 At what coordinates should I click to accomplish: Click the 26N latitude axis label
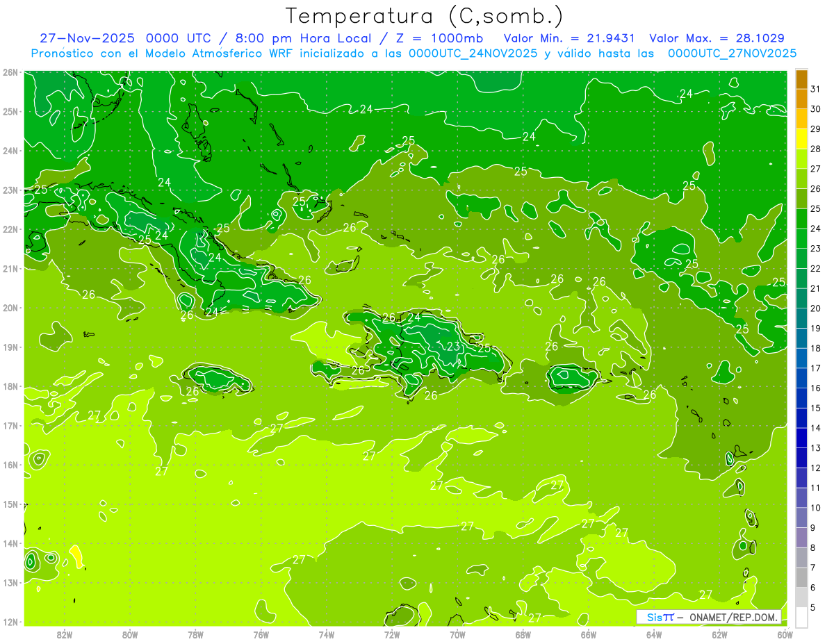point(10,72)
